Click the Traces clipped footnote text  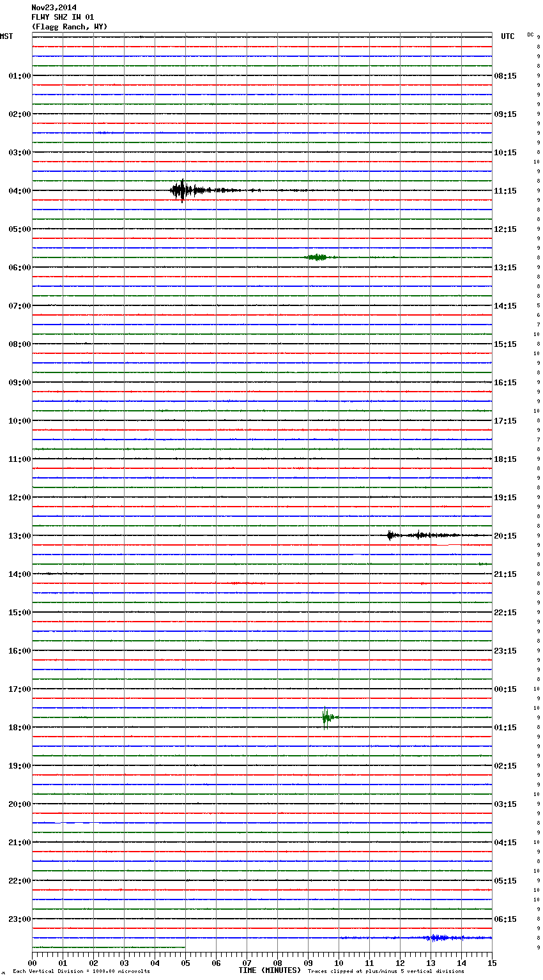(x=386, y=972)
